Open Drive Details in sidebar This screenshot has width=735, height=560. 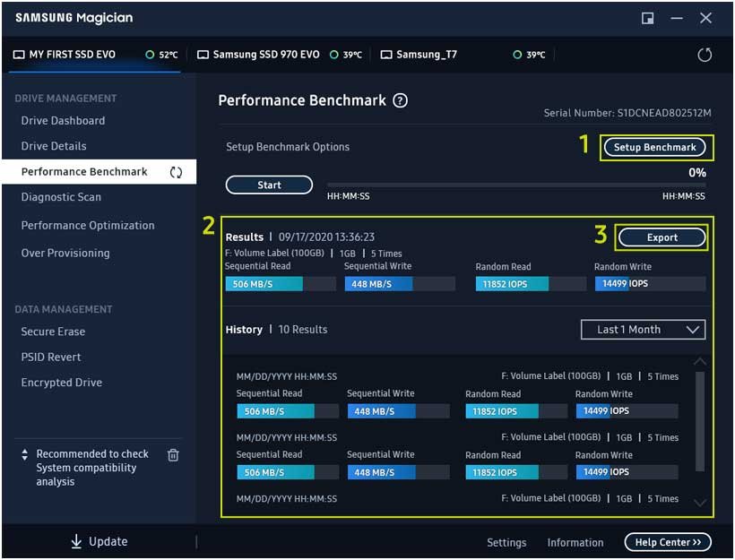click(x=54, y=146)
